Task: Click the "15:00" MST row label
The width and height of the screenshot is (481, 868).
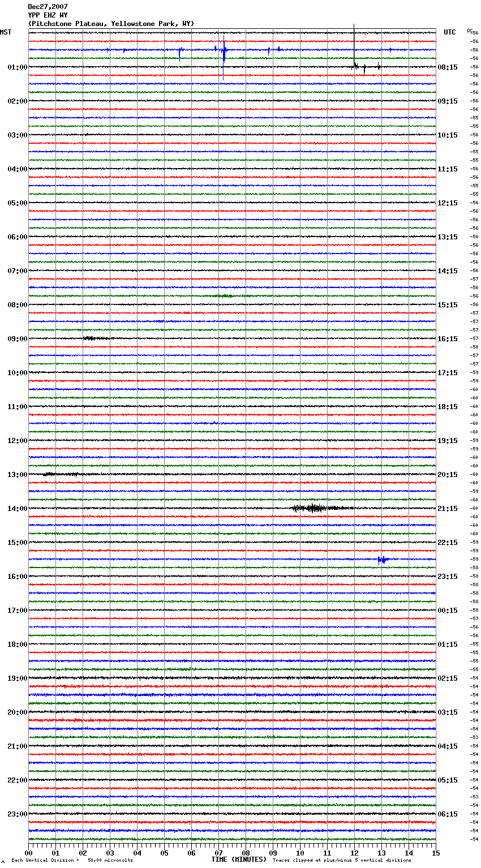Action: (x=18, y=543)
